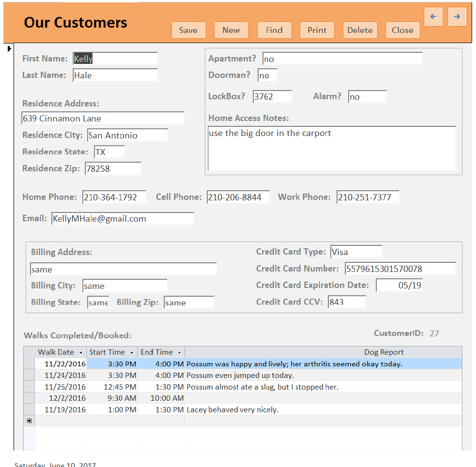
Task: Print the customer record
Action: (x=317, y=30)
